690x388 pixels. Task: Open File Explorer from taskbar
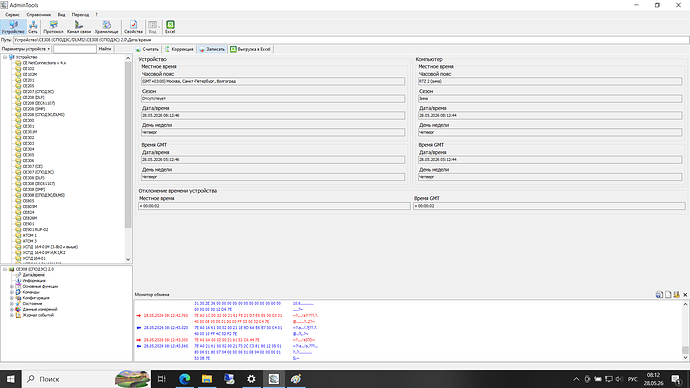click(207, 379)
